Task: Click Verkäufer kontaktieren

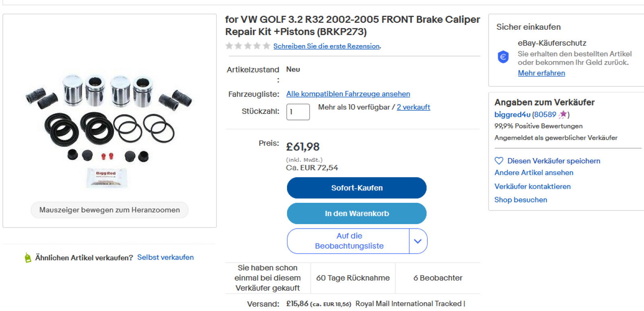Action: pyautogui.click(x=533, y=187)
